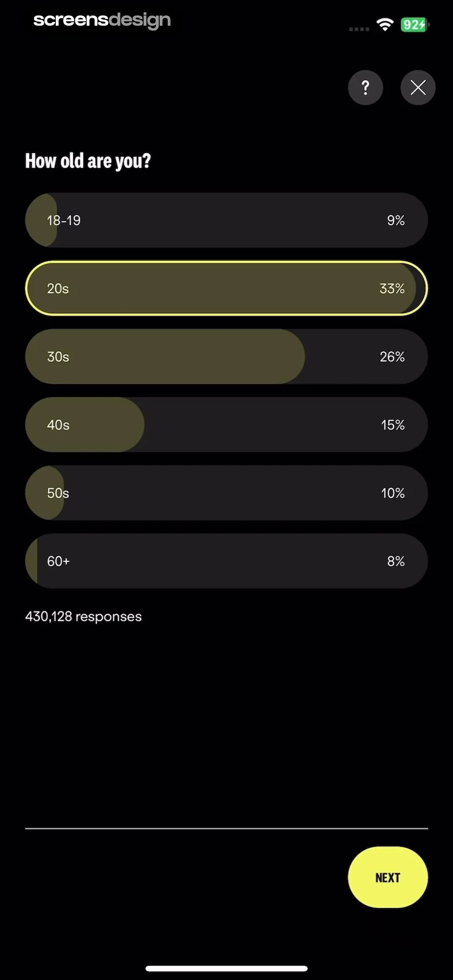
Task: Tap the 15% percentage in the 40s row
Action: 393,425
